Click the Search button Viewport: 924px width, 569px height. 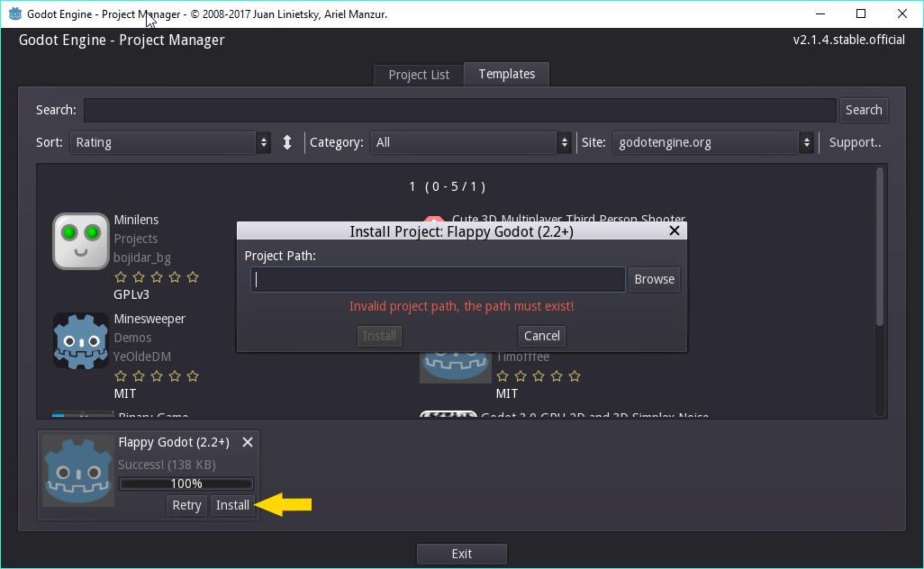click(x=864, y=110)
